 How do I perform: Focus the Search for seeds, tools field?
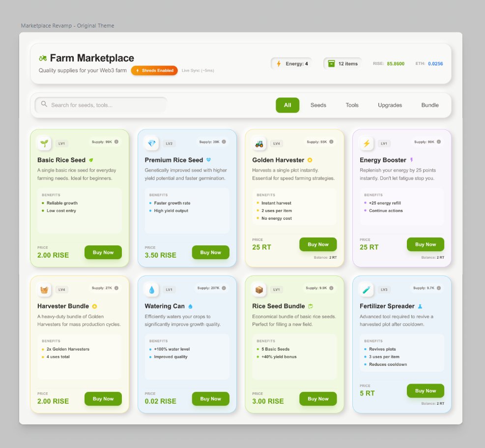[x=101, y=105]
